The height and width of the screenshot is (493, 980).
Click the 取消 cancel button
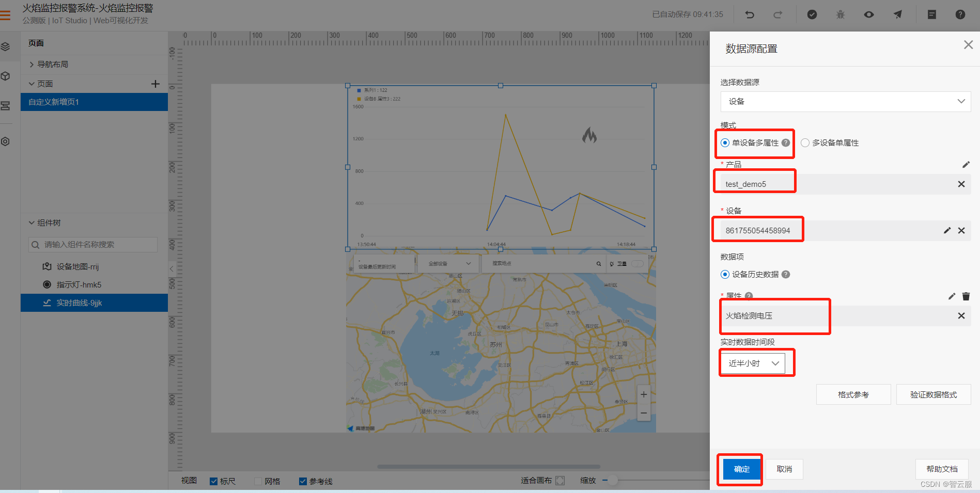[x=784, y=469]
